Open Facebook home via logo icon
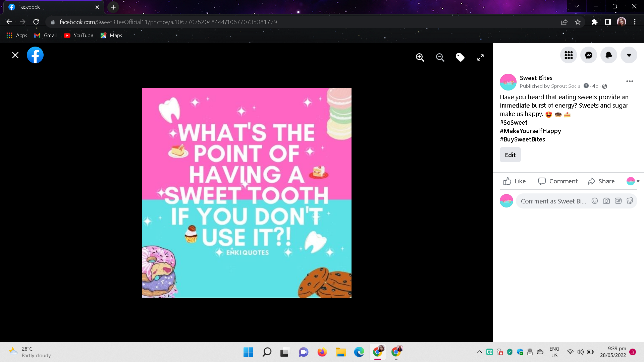 pos(35,55)
